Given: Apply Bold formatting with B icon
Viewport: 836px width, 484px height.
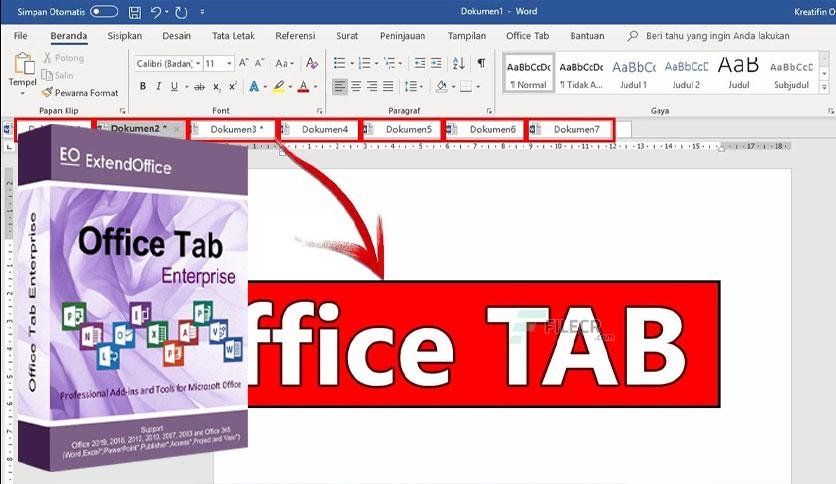Looking at the screenshot, I should click(143, 86).
